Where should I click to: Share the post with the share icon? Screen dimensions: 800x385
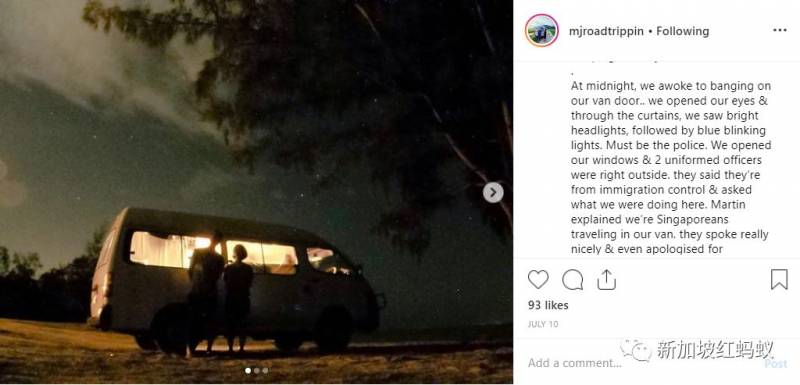(606, 279)
